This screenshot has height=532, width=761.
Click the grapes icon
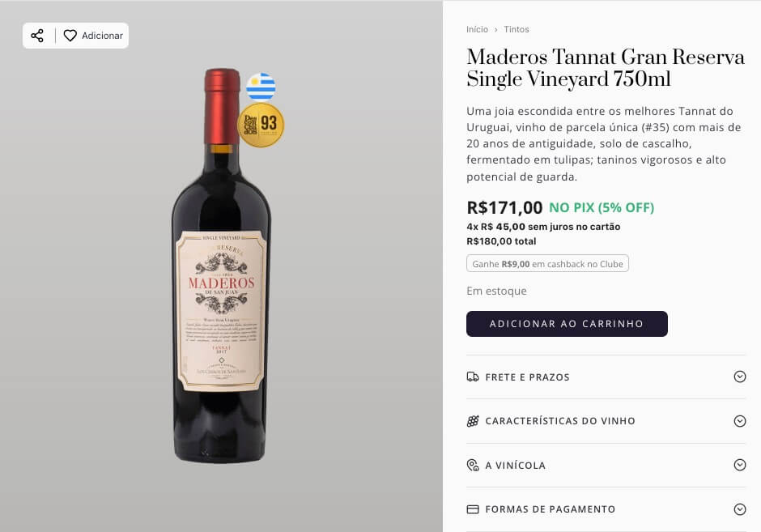473,421
